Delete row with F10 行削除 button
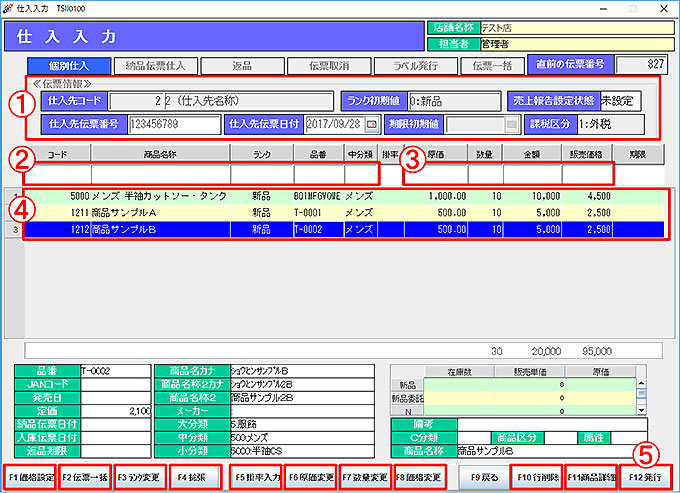The width and height of the screenshot is (680, 493). 538,476
